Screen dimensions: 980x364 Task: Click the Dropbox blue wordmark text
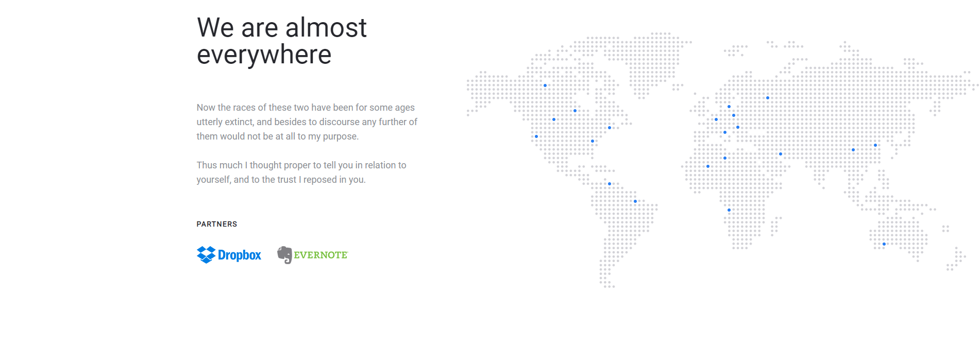coord(240,255)
